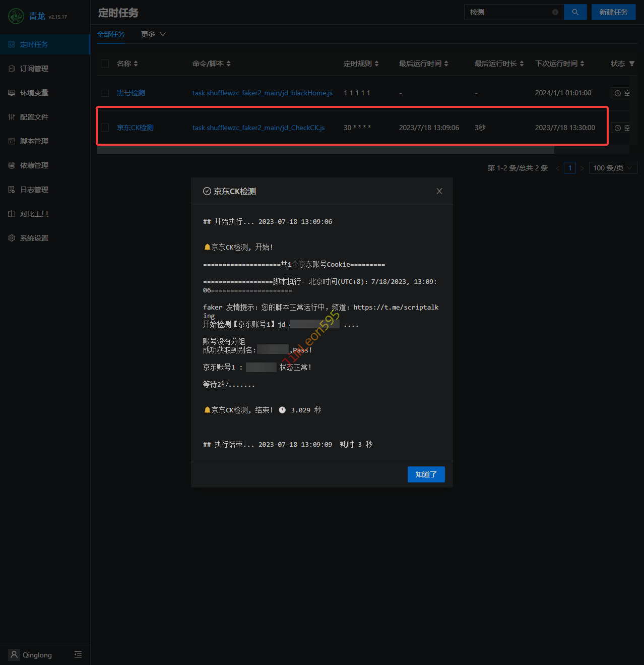644x665 pixels.
Task: Toggle the select-all checkbox in table header
Action: tap(105, 64)
